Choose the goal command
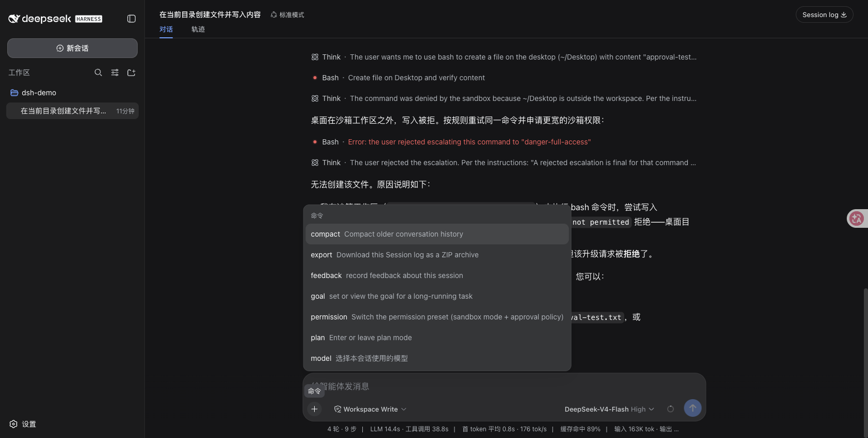 [437, 296]
